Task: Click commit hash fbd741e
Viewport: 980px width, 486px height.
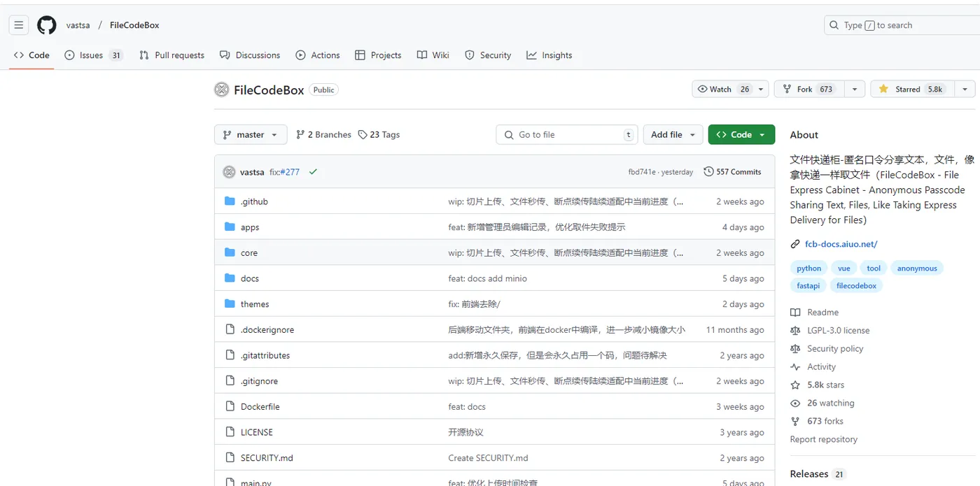Action: pyautogui.click(x=642, y=172)
